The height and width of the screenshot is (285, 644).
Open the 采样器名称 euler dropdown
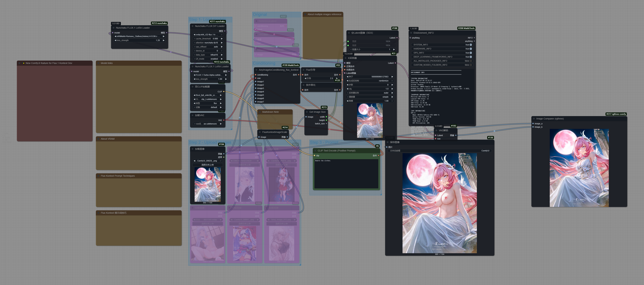point(370,93)
